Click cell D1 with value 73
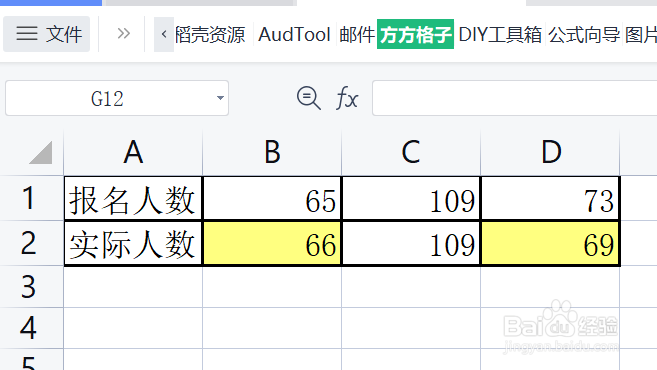Viewport: 657px width, 370px height. (x=551, y=198)
